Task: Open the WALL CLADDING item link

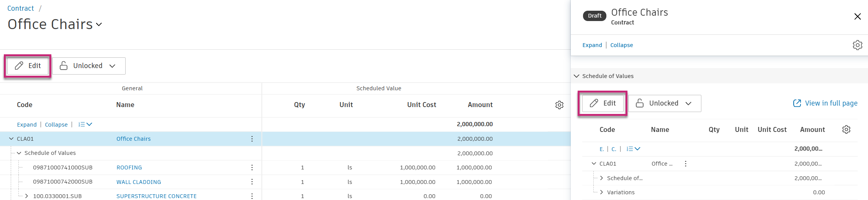Action: pyautogui.click(x=139, y=182)
